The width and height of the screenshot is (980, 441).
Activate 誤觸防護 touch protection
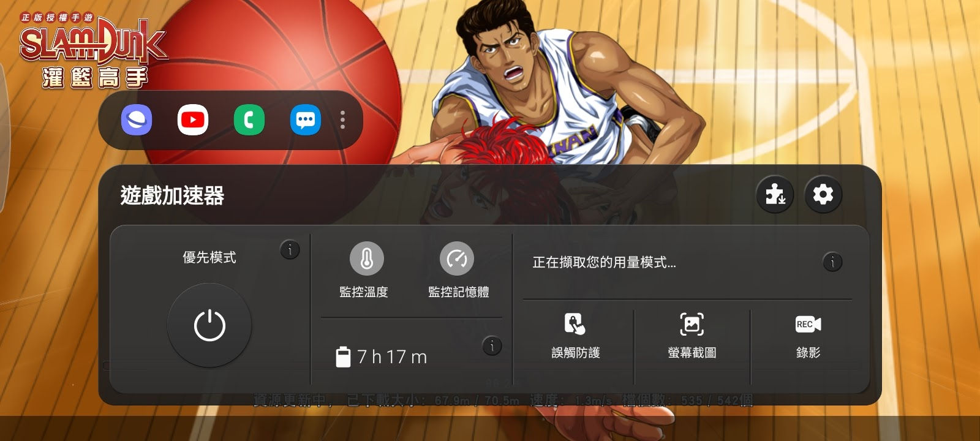576,336
